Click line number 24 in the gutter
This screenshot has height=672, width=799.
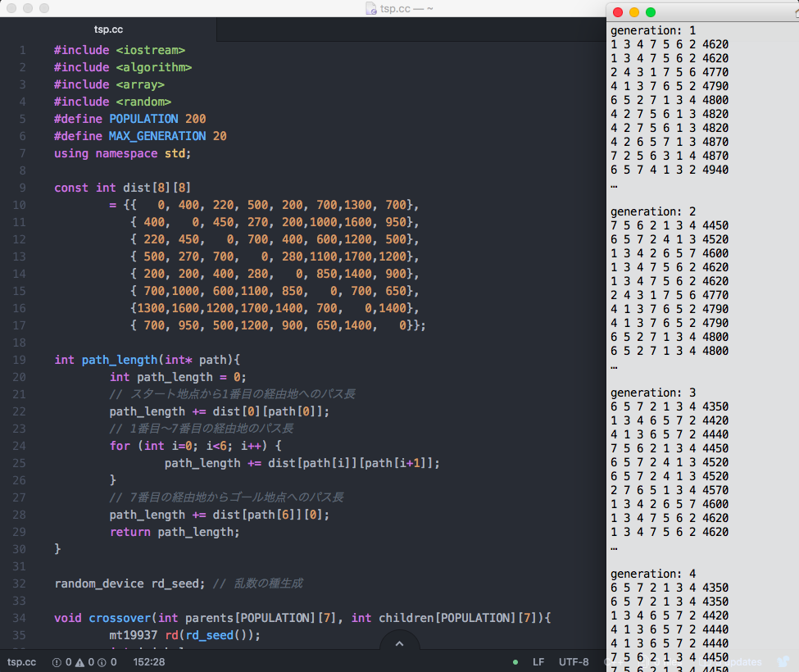(20, 446)
